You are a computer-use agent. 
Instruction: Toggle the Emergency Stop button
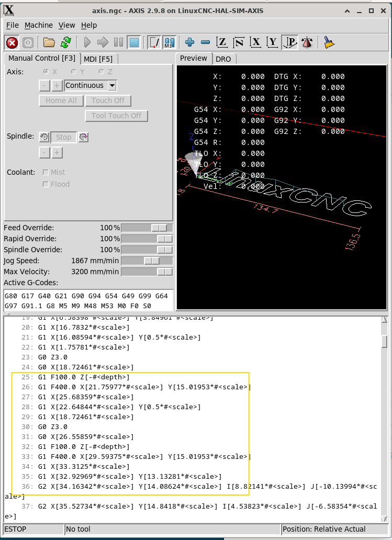(x=12, y=42)
